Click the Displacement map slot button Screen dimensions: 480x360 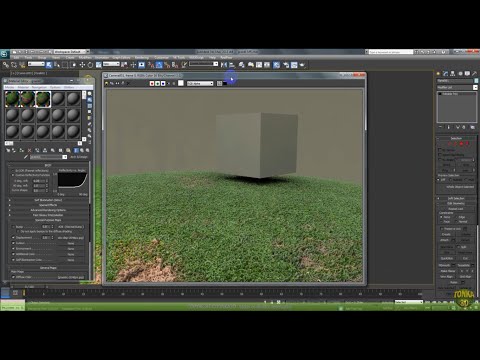tap(71, 238)
